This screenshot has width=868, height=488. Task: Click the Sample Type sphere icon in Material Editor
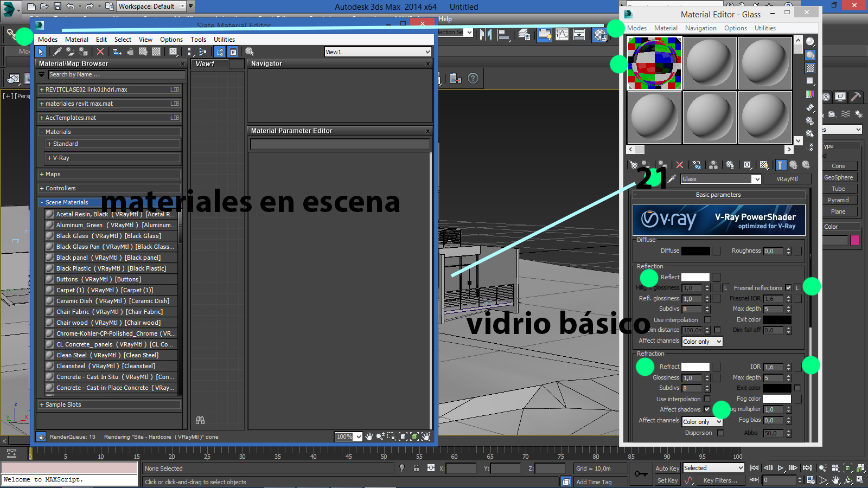tap(810, 42)
